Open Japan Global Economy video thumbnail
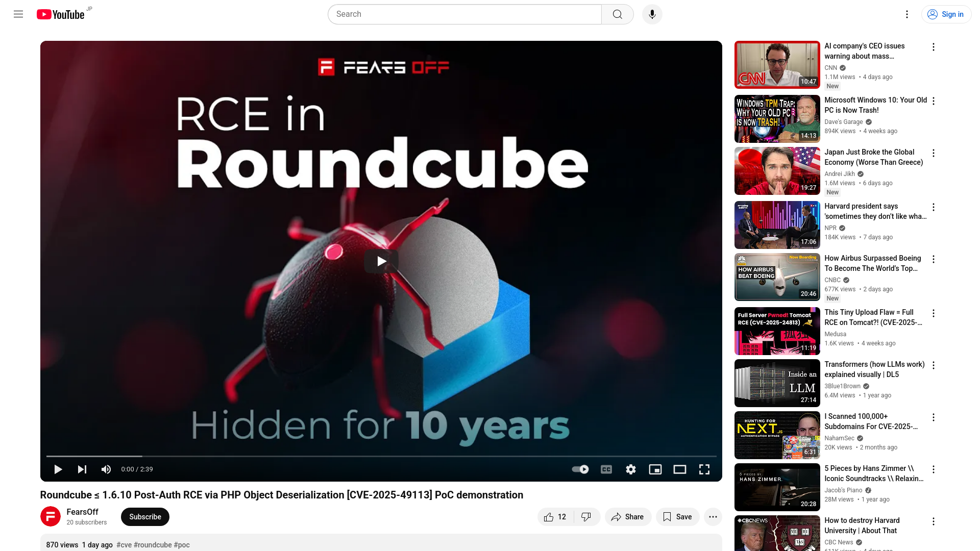980x551 pixels. point(777,171)
